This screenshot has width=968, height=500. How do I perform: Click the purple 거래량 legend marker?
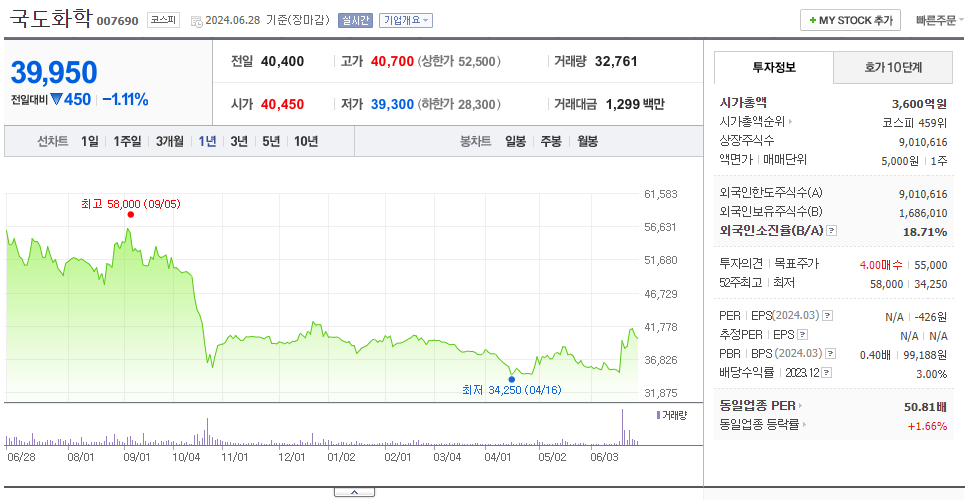pos(658,415)
